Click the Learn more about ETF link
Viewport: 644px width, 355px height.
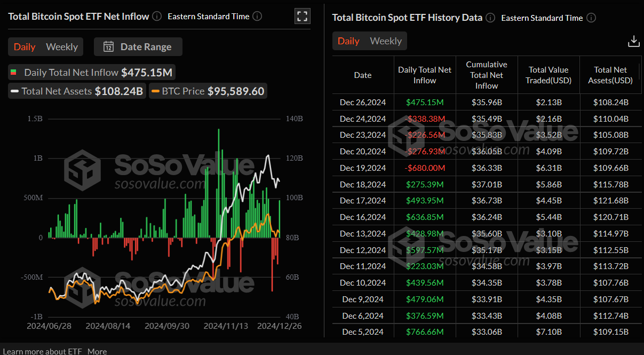pos(43,351)
